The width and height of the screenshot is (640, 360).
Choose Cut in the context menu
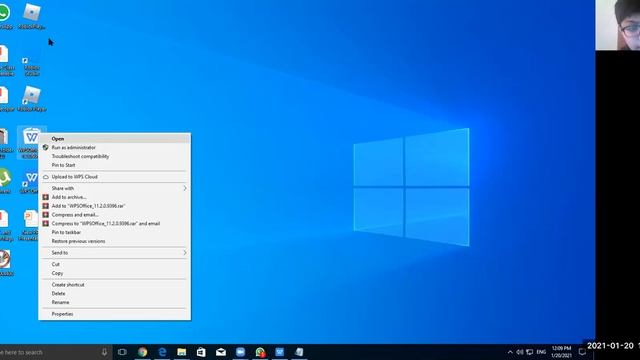click(114, 264)
